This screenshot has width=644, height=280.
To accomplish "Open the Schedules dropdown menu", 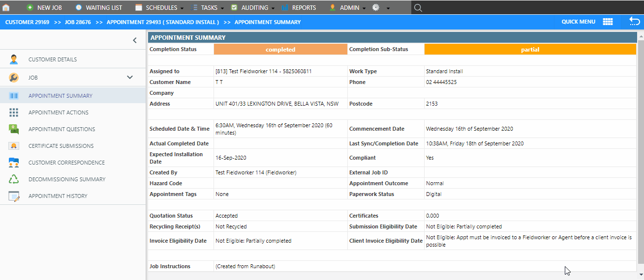I will [x=159, y=8].
